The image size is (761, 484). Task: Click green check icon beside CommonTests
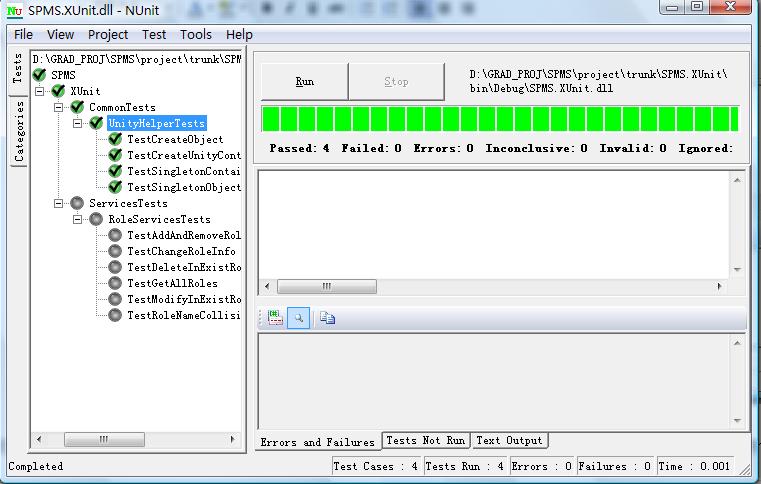point(77,107)
